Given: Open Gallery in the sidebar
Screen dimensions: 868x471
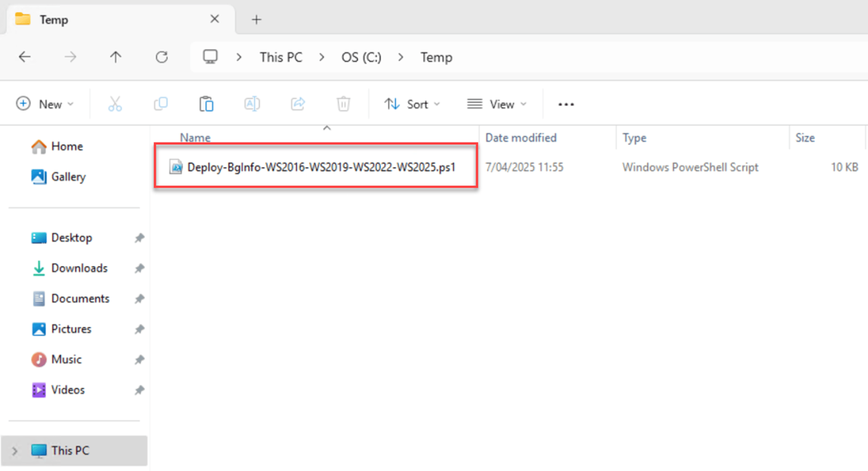Looking at the screenshot, I should coord(58,177).
